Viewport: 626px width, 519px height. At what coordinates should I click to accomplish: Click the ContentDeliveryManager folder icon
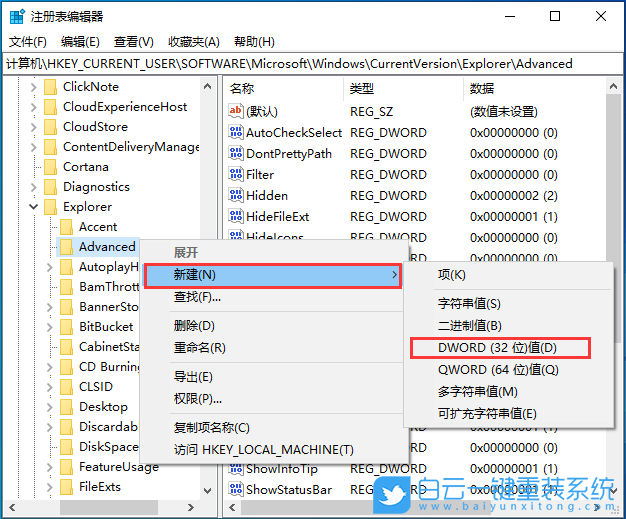[50, 147]
